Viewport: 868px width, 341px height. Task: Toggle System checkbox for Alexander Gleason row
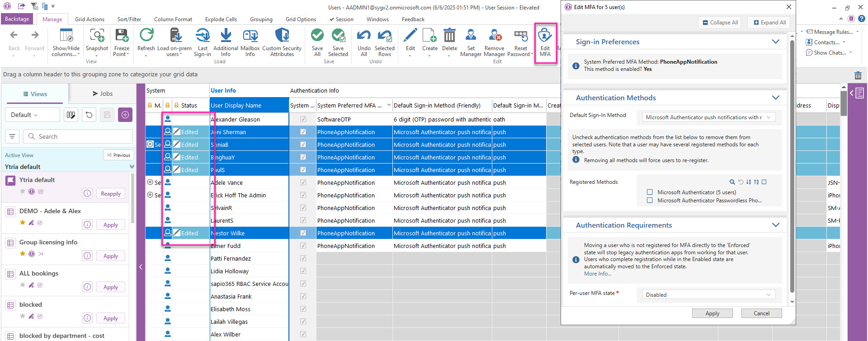[303, 119]
